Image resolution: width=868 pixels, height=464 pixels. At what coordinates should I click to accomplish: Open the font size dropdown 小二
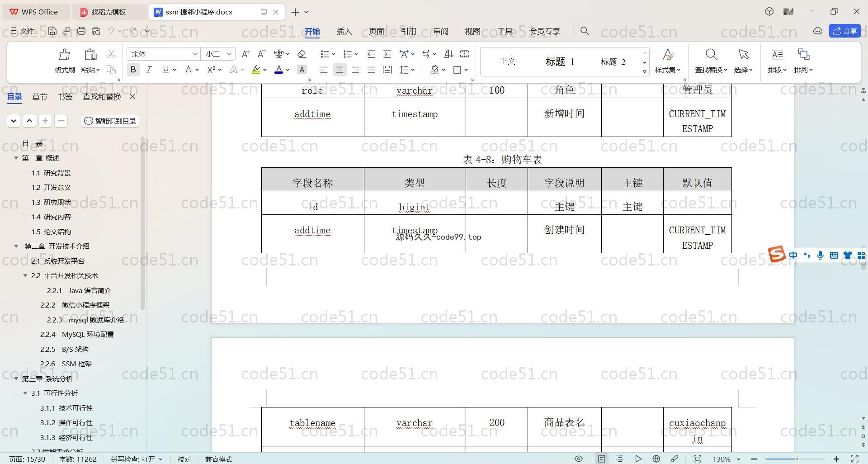(229, 54)
